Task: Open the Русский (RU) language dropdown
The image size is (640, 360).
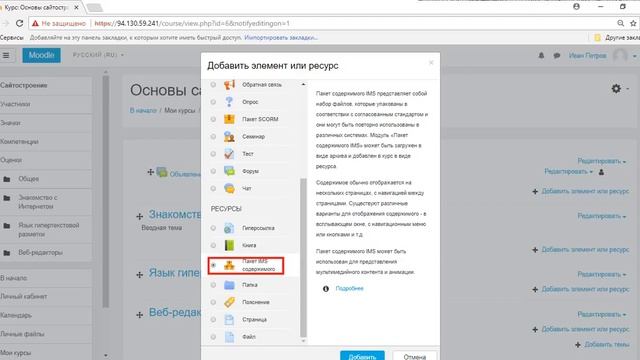Action: [98, 55]
